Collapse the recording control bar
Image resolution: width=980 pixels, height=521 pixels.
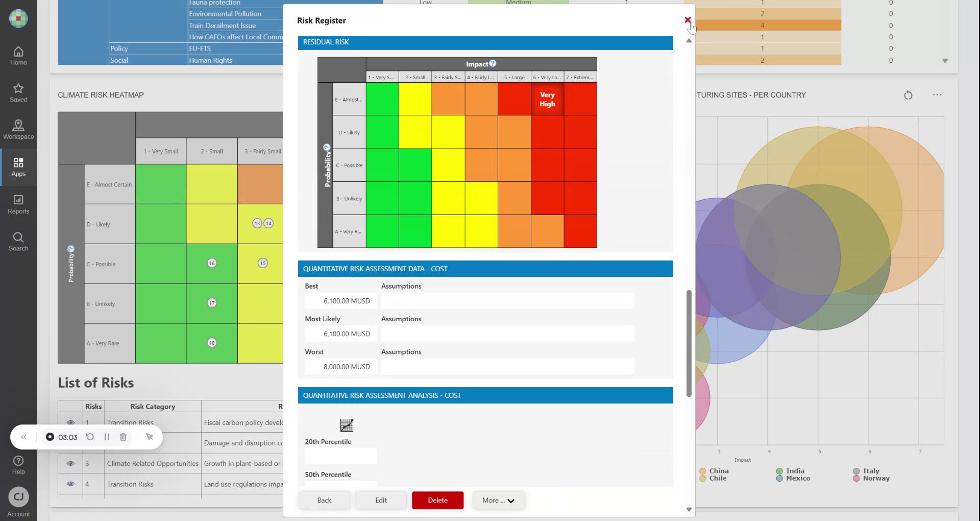pyautogui.click(x=23, y=437)
